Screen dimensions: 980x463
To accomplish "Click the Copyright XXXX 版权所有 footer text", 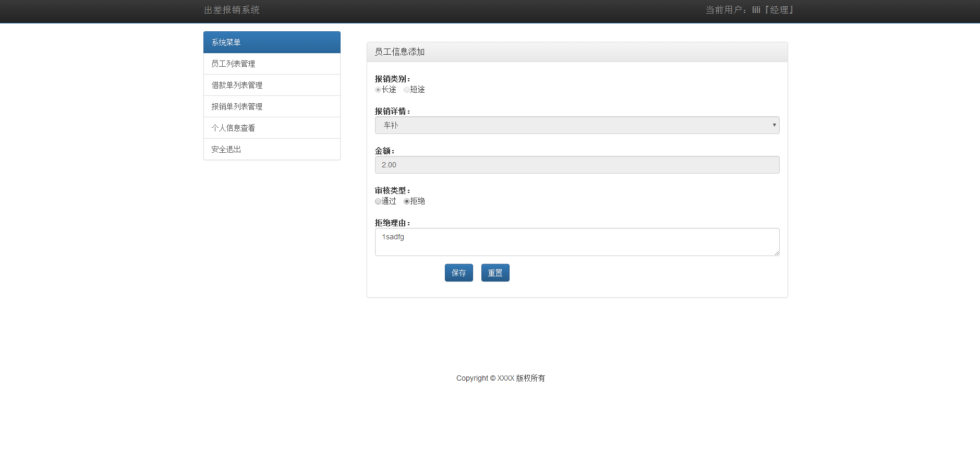I will point(501,378).
